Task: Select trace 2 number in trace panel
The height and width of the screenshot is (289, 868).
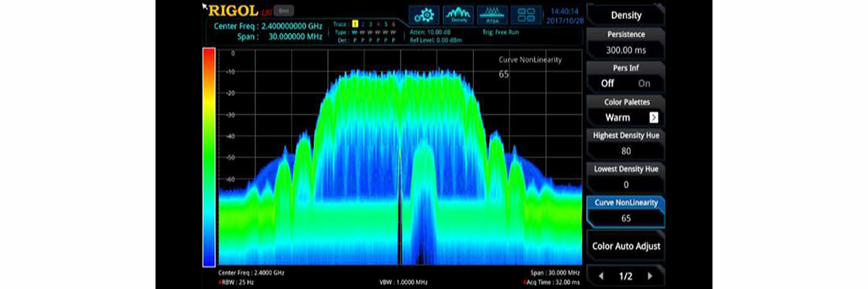Action: pos(365,25)
